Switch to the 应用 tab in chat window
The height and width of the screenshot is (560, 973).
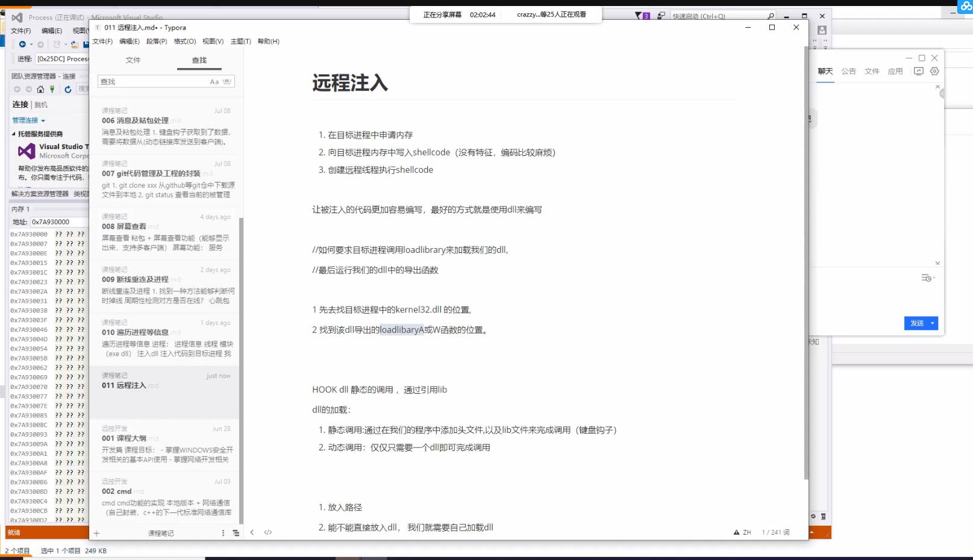[x=895, y=71]
